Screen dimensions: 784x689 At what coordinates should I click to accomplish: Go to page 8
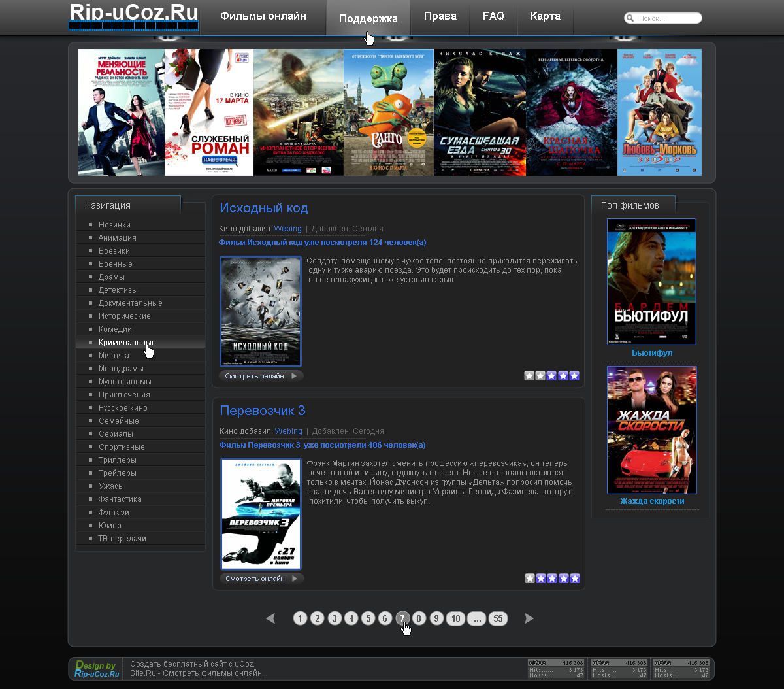coord(419,618)
